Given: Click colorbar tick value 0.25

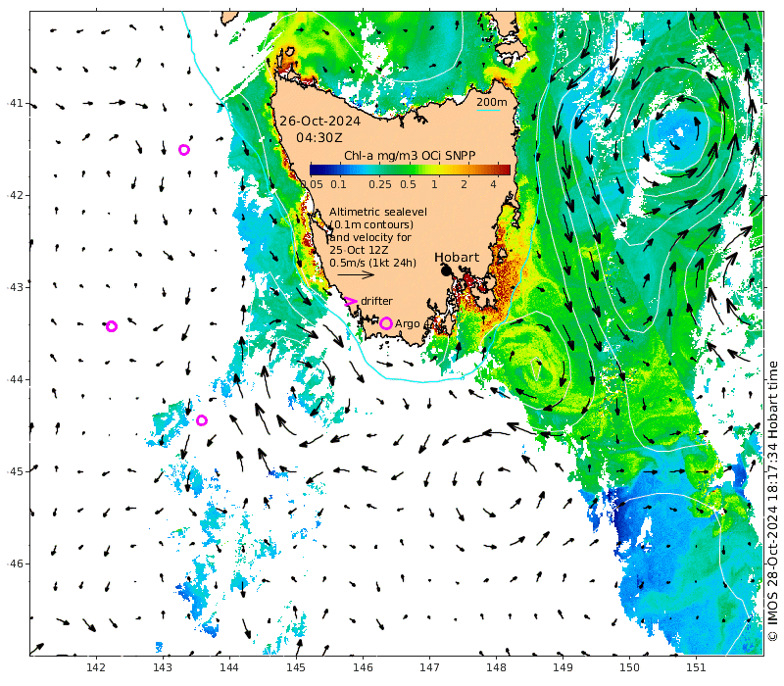Looking at the screenshot, I should point(380,184).
